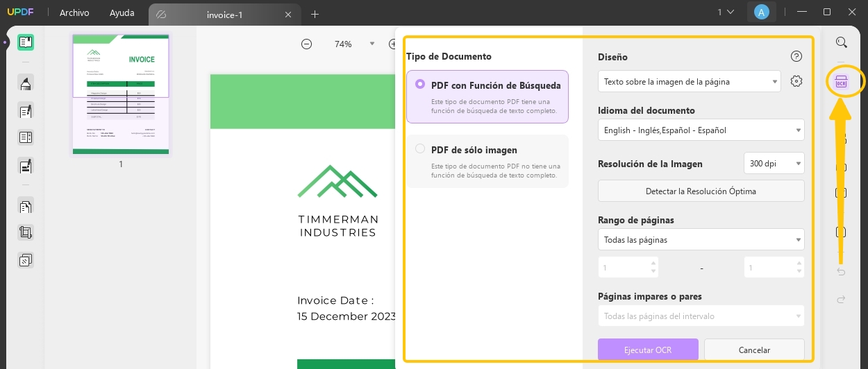The image size is (868, 369).
Task: Expand the Diseño layout dropdown
Action: tap(689, 81)
